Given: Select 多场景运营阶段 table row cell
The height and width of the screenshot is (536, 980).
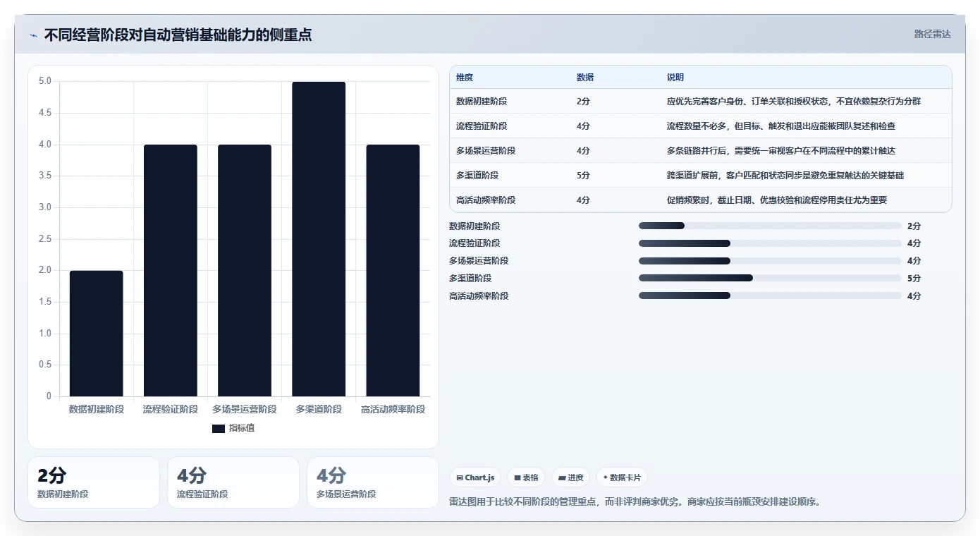Looking at the screenshot, I should [x=486, y=151].
